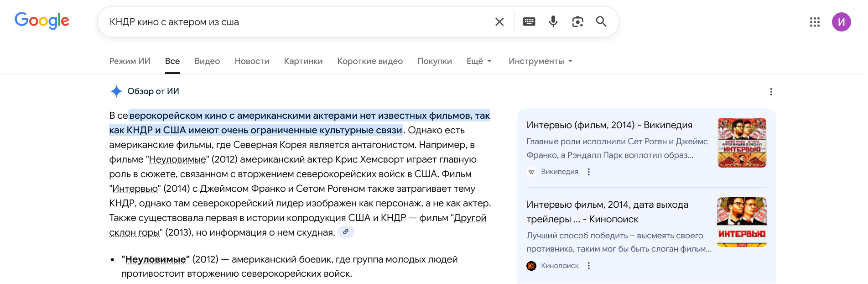Click the magnifier search button
Image resolution: width=868 pixels, height=284 pixels.
click(x=601, y=22)
